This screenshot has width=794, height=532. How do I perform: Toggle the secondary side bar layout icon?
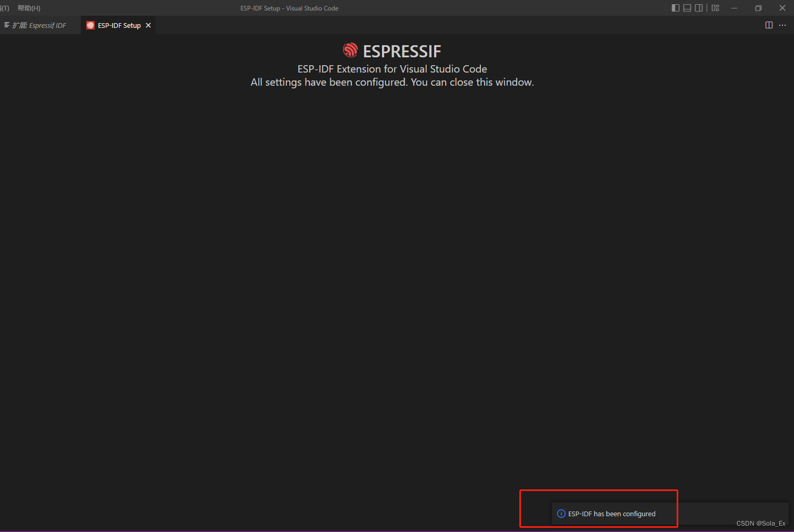699,8
